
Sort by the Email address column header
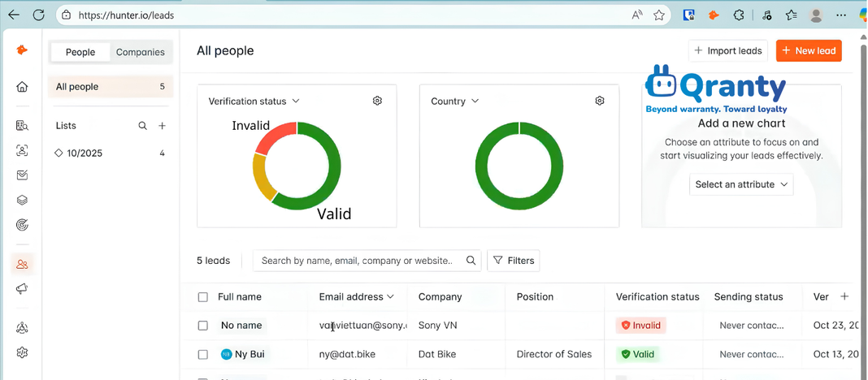[x=357, y=297]
